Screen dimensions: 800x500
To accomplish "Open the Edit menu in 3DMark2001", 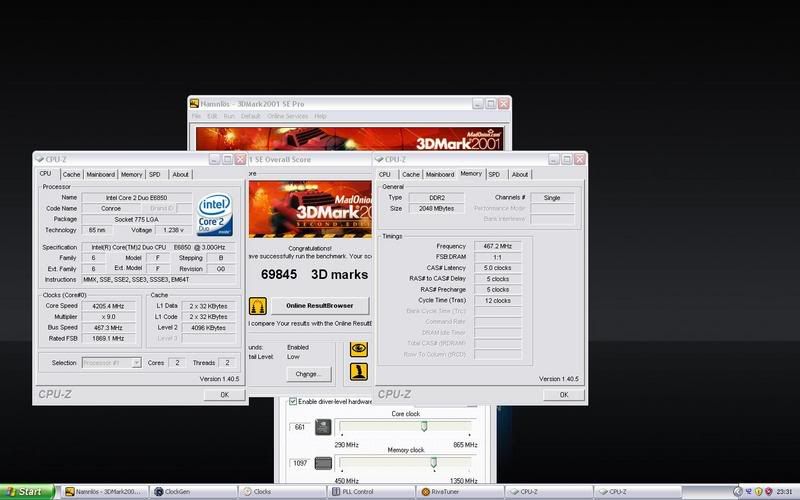I will pos(212,116).
